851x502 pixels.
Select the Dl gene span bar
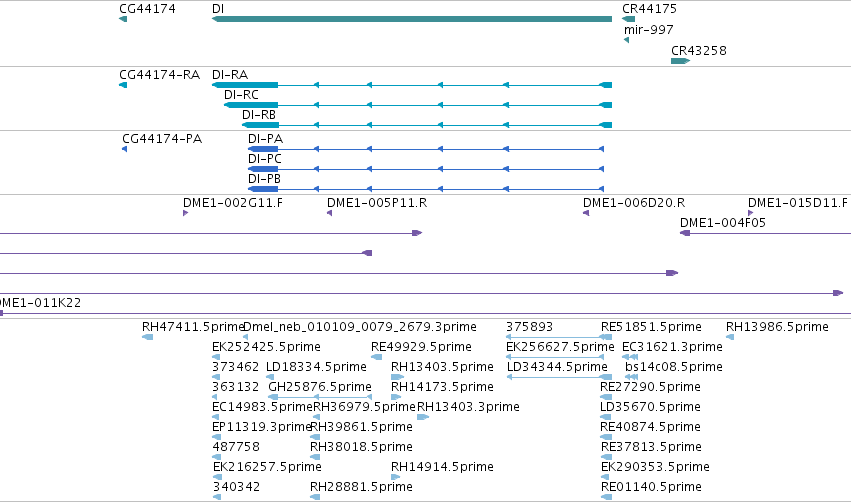pyautogui.click(x=412, y=19)
